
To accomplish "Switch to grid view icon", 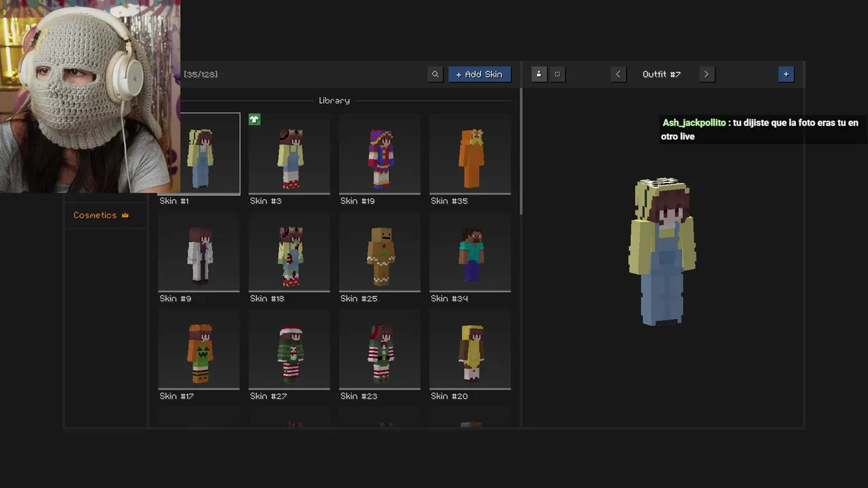I will click(557, 75).
